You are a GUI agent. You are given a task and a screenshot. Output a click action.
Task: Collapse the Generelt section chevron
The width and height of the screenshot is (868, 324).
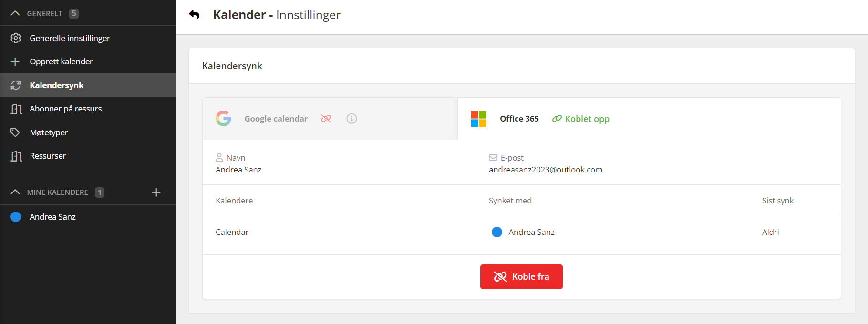(15, 13)
